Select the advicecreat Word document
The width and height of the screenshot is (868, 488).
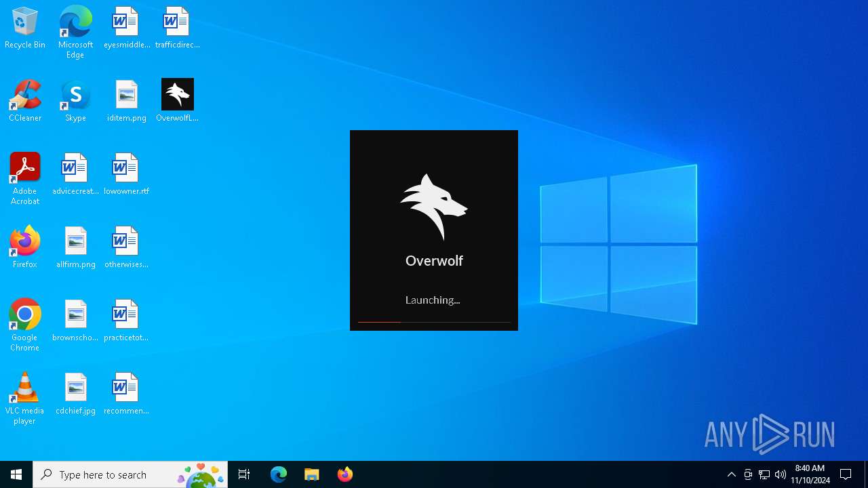click(75, 174)
